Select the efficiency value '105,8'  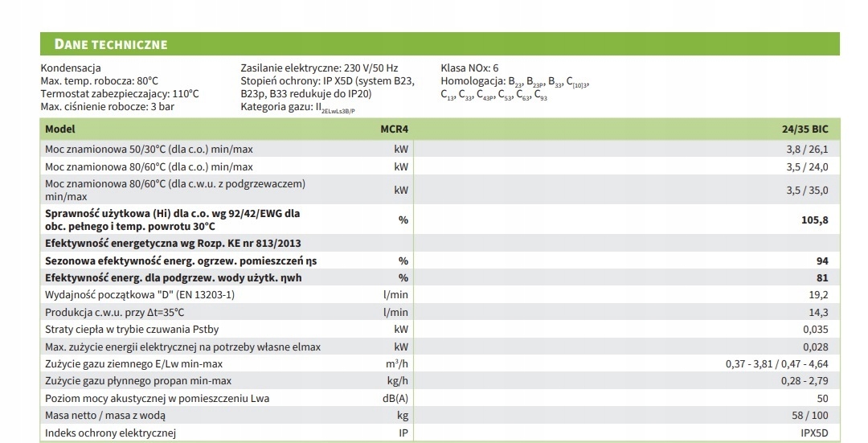(815, 219)
